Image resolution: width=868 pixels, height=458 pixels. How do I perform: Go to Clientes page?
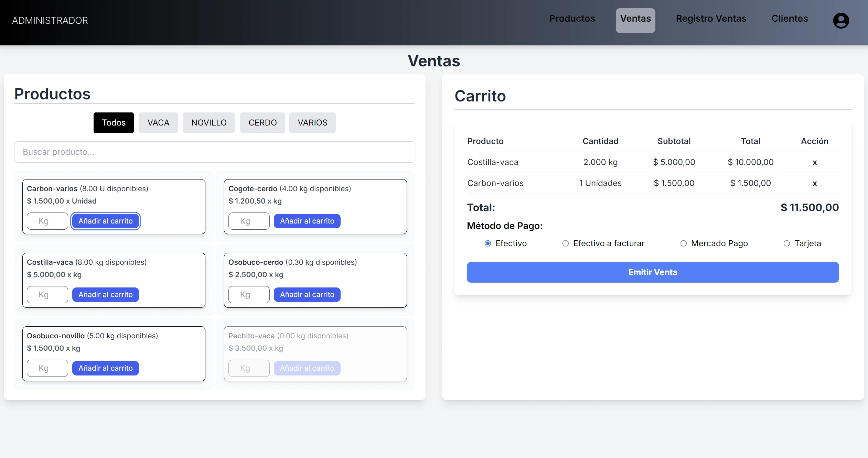click(x=790, y=19)
